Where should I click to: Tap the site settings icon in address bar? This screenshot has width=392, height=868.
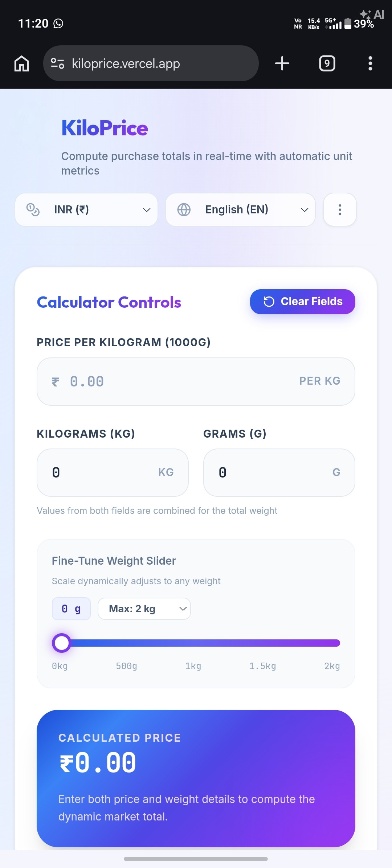[57, 64]
